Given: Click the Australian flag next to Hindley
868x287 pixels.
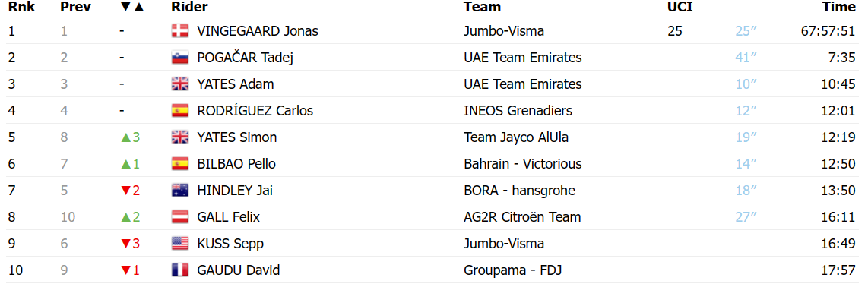Looking at the screenshot, I should [180, 191].
